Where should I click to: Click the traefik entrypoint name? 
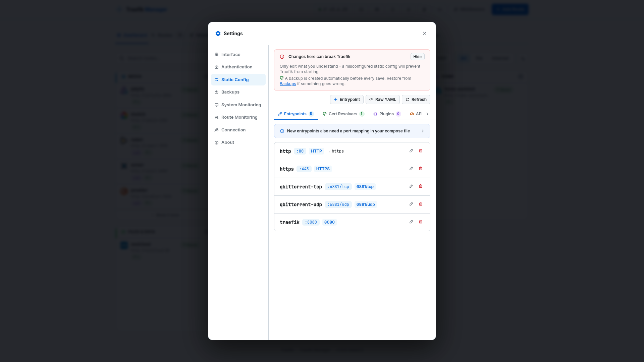(289, 222)
